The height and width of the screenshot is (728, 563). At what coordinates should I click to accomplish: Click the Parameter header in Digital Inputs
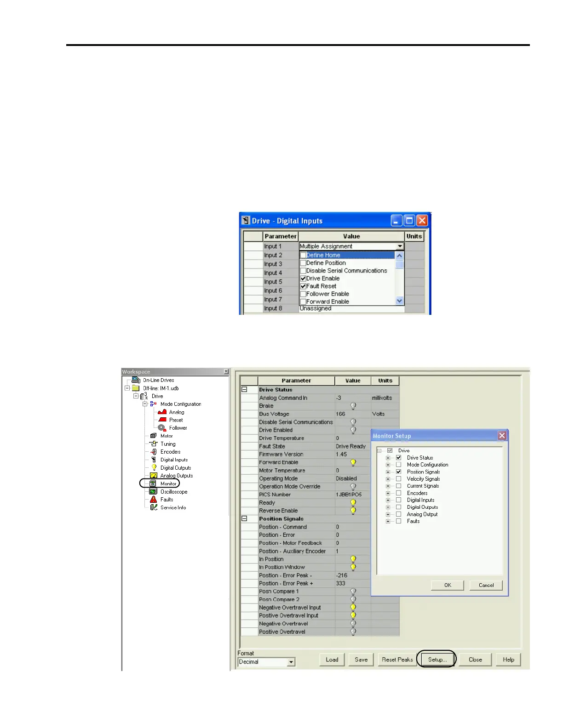tap(281, 236)
